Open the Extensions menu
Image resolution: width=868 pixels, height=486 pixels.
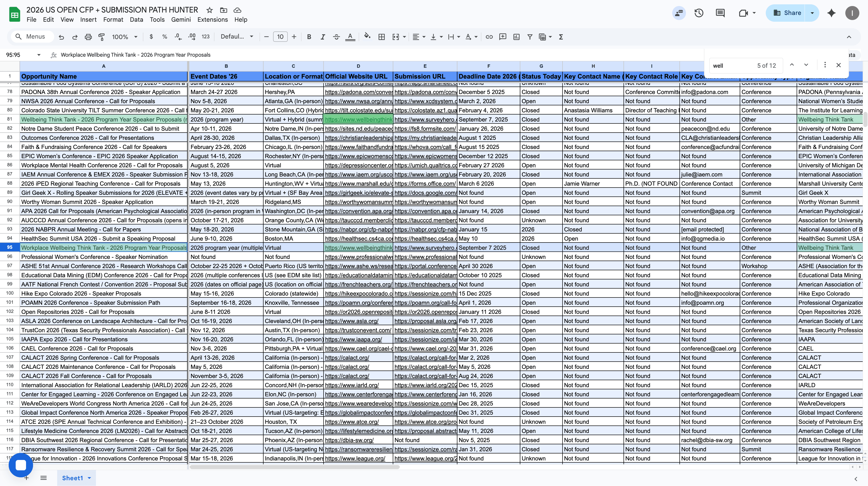pyautogui.click(x=213, y=20)
